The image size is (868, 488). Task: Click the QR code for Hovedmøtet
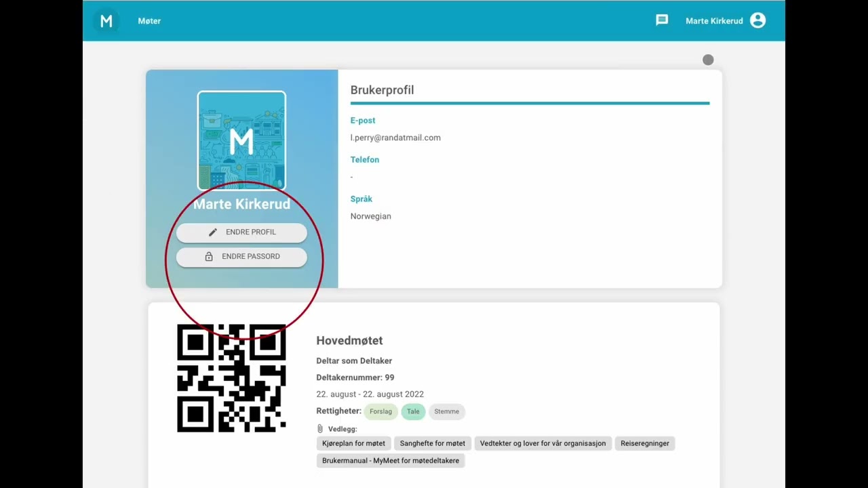tap(231, 378)
